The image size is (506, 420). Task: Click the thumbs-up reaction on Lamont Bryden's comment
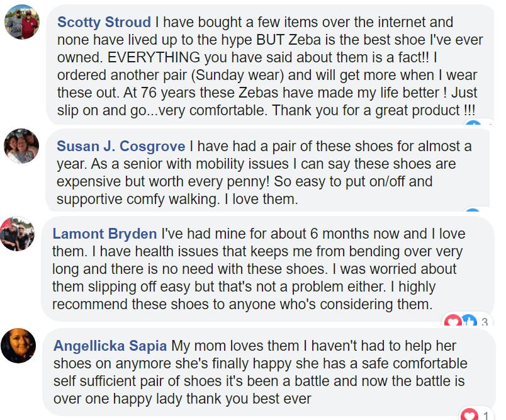(469, 321)
